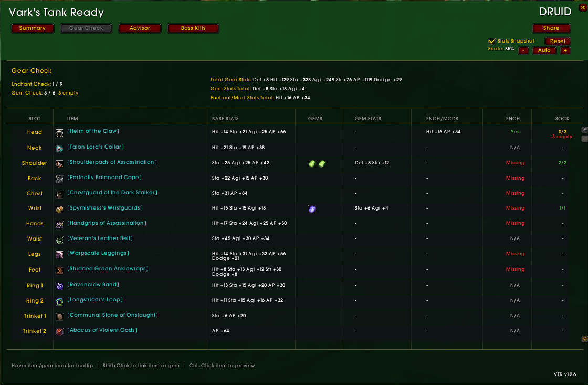The height and width of the screenshot is (385, 588).
Task: Click the [Spymistress's Wristguards] link
Action: coord(104,207)
